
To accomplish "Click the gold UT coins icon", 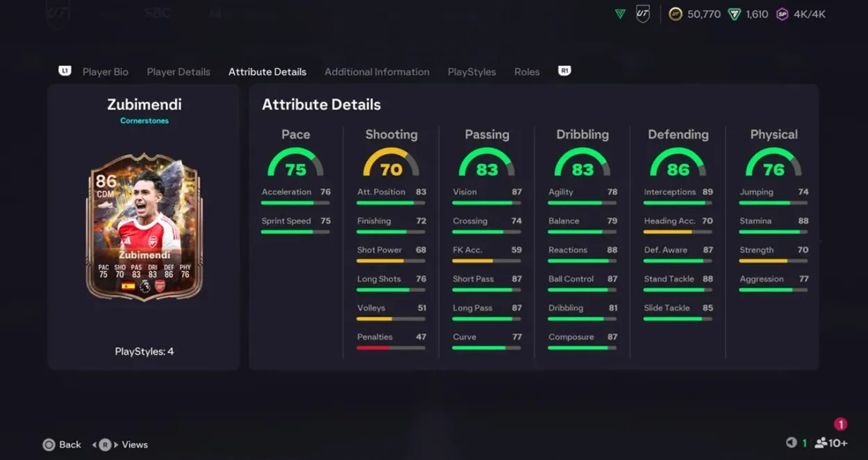I will pyautogui.click(x=675, y=14).
